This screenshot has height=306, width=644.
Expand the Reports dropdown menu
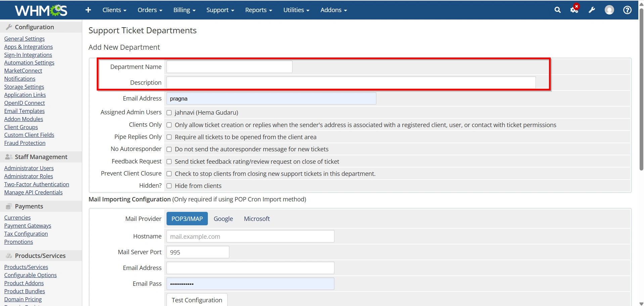(x=259, y=10)
